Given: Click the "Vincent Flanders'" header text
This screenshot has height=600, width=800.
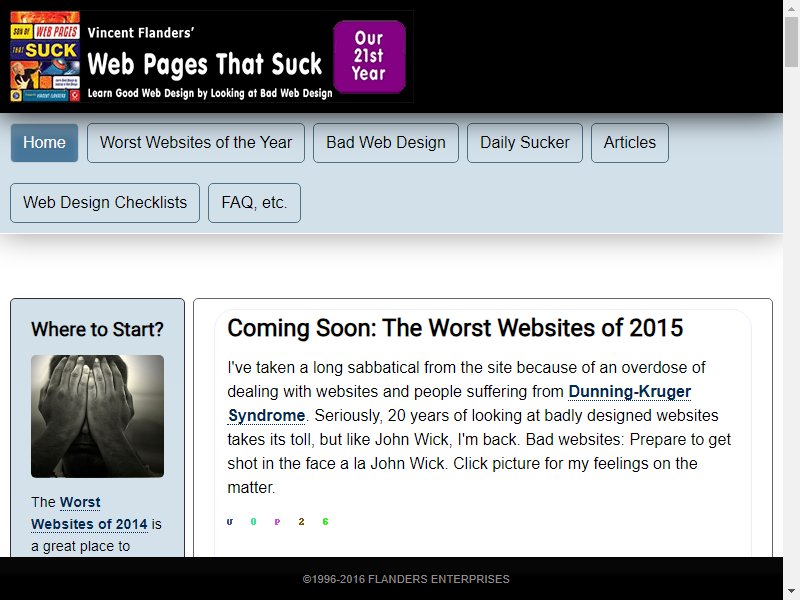Looking at the screenshot, I should point(141,33).
